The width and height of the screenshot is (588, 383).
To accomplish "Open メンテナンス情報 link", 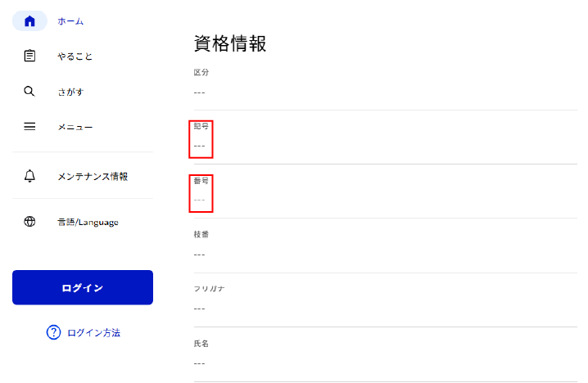I will [x=93, y=177].
